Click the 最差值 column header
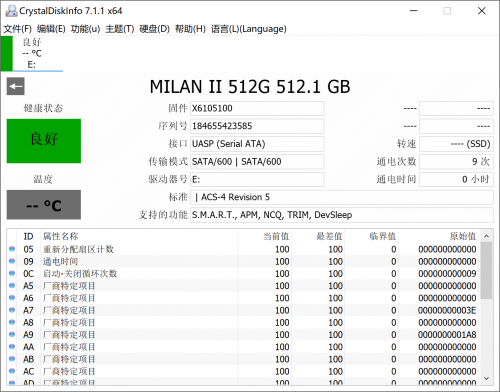The image size is (500, 392). coord(318,236)
